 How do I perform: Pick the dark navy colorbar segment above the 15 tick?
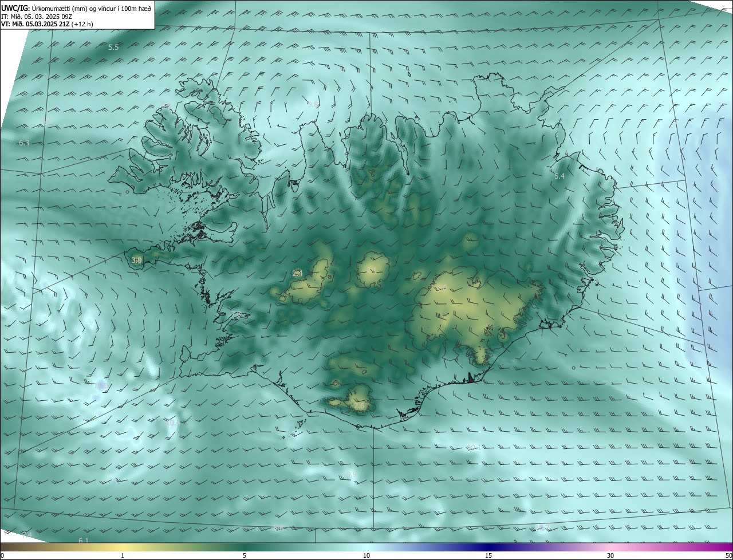(488, 547)
